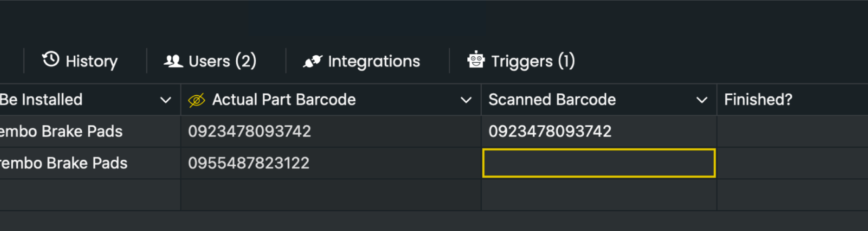
Task: Expand the Be Installed column dropdown
Action: (x=165, y=100)
